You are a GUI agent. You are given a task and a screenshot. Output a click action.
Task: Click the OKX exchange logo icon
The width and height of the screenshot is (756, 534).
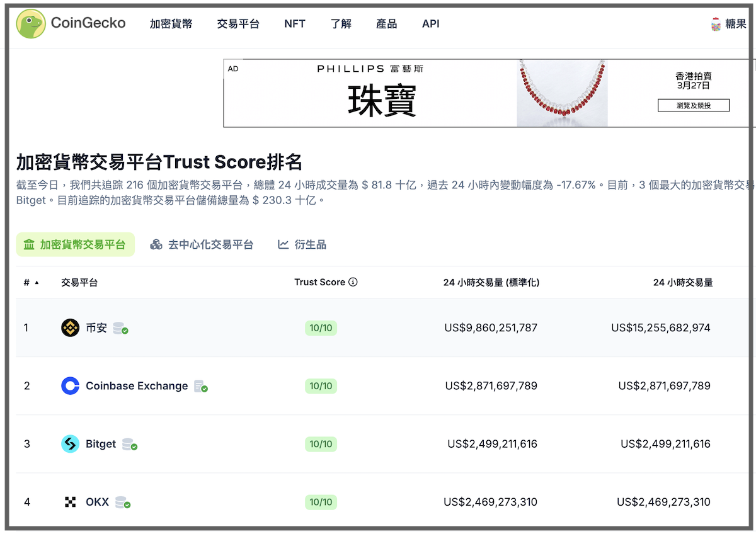coord(70,502)
